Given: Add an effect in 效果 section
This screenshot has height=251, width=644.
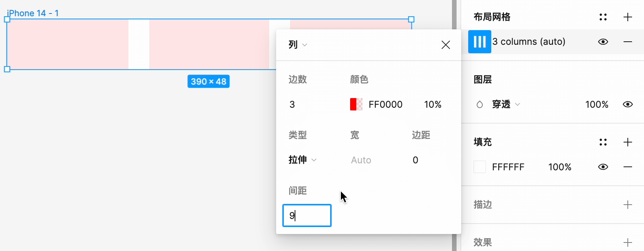Looking at the screenshot, I should pyautogui.click(x=628, y=243).
